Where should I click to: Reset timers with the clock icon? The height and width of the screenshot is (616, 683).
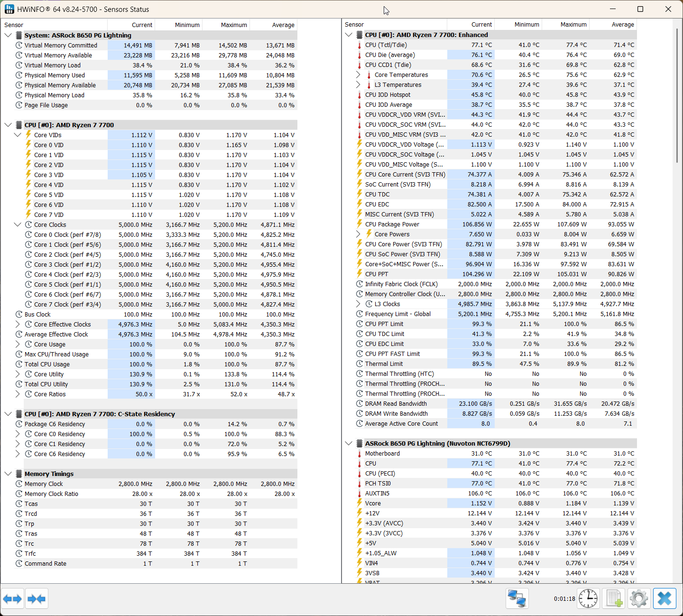pos(589,599)
